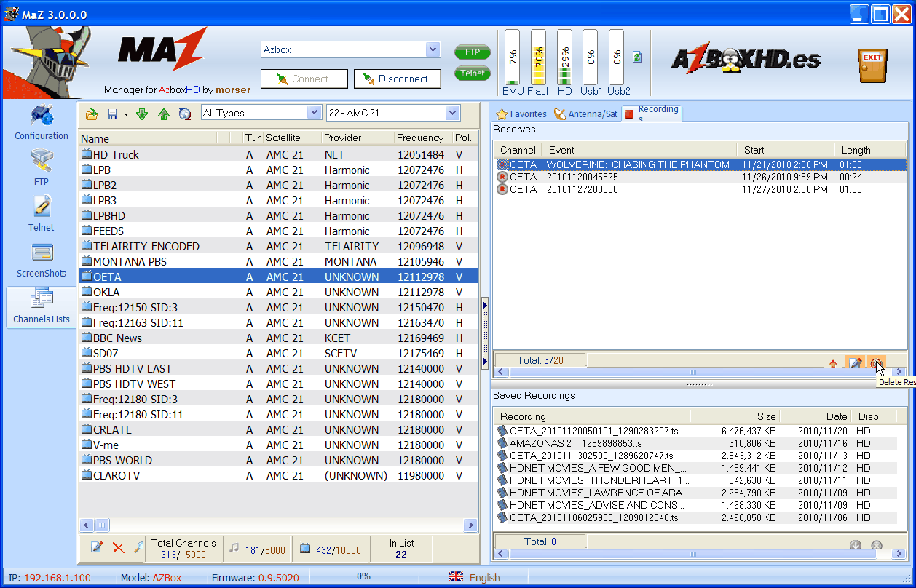
Task: Sort channels by Satellite column header
Action: click(292, 138)
